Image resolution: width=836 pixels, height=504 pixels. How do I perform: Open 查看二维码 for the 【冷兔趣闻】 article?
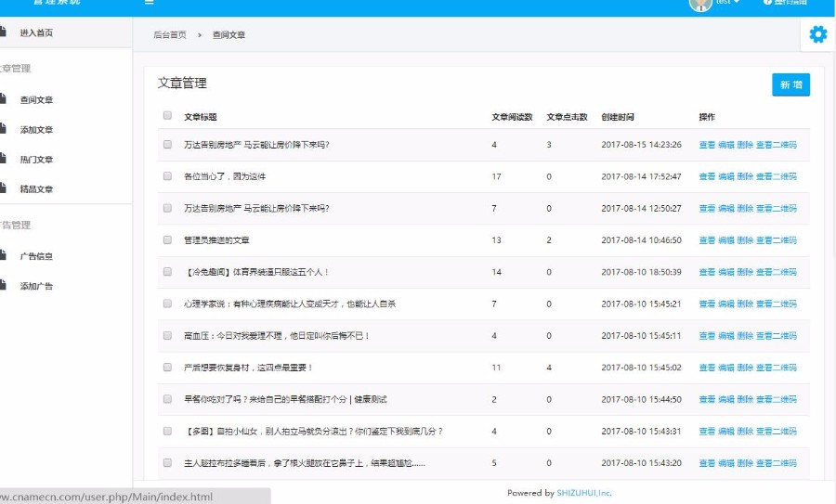tap(777, 272)
